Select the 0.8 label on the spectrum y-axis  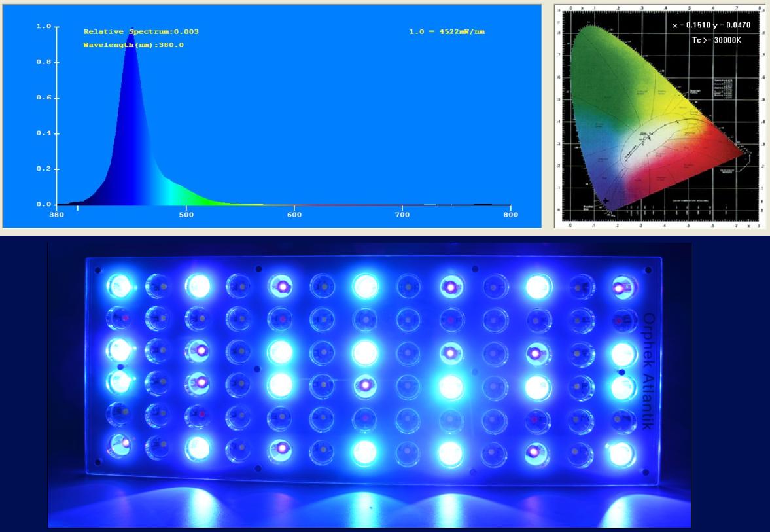pyautogui.click(x=44, y=62)
